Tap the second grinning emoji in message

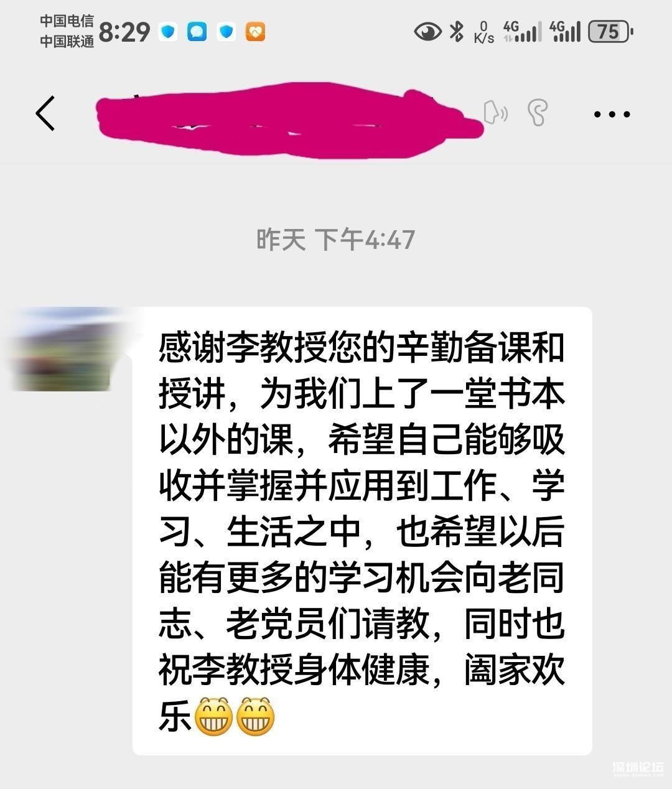(x=256, y=717)
